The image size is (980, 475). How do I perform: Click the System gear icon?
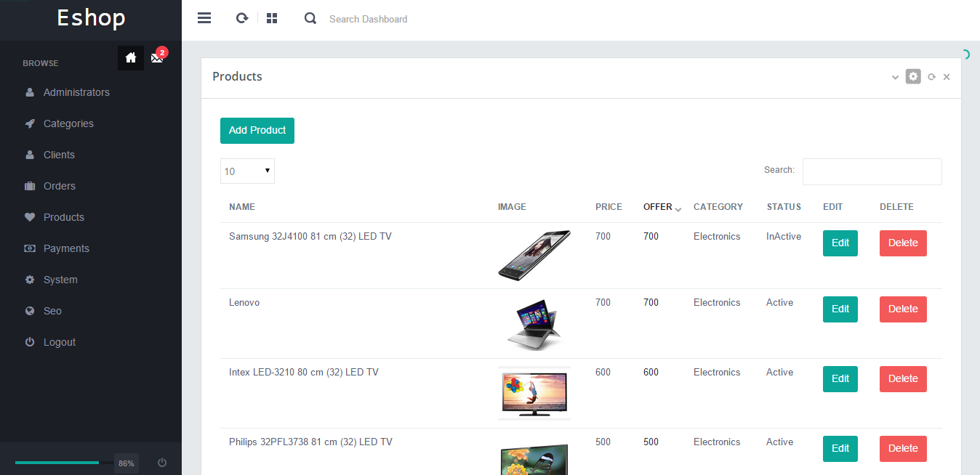click(30, 280)
